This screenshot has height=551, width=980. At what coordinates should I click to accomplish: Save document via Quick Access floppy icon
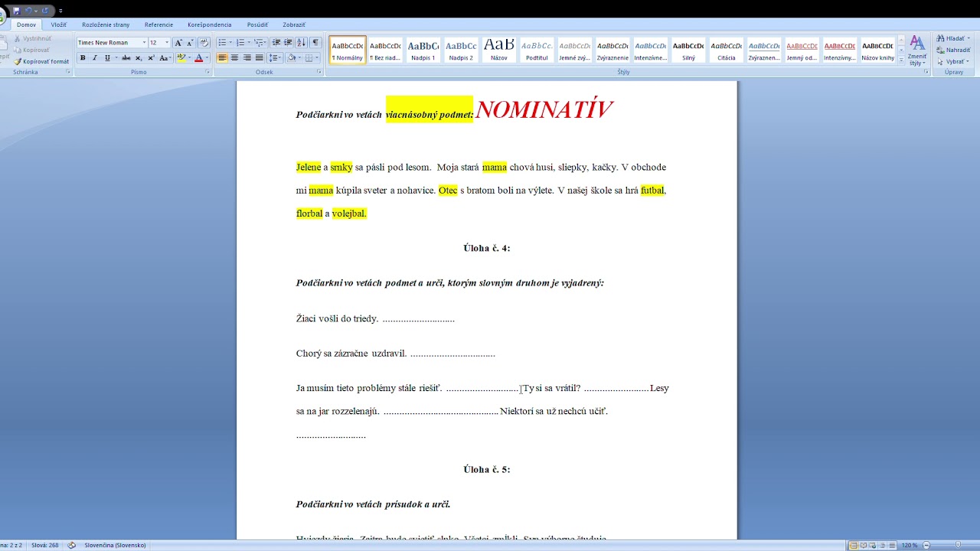(x=16, y=11)
